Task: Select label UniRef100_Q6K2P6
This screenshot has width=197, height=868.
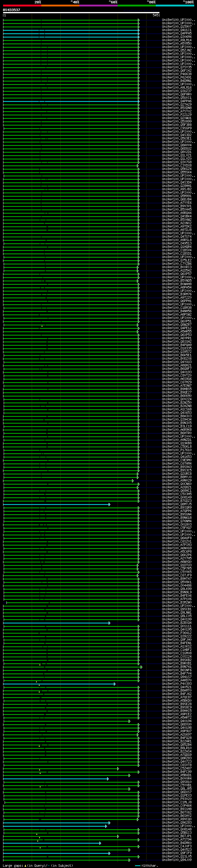Action: (177, 555)
